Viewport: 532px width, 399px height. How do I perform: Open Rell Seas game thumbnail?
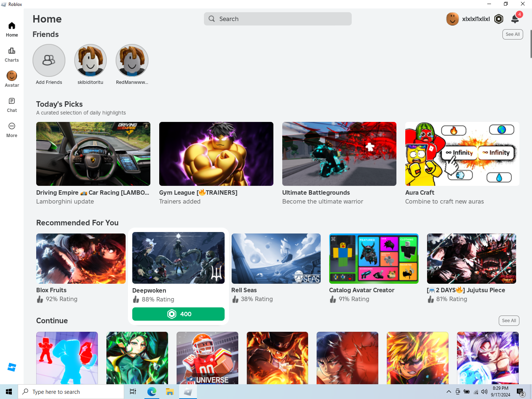click(x=276, y=259)
